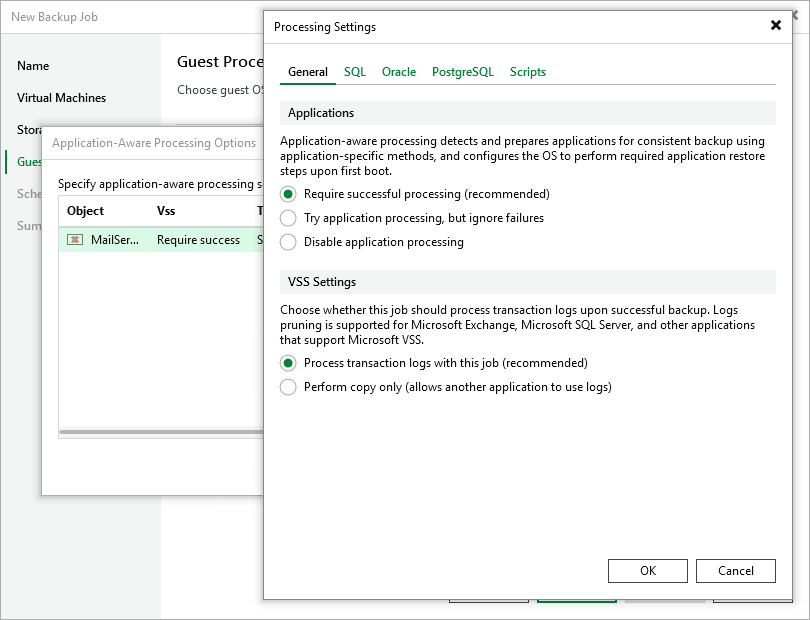The width and height of the screenshot is (810, 620).
Task: Select Disable application processing
Action: (290, 240)
